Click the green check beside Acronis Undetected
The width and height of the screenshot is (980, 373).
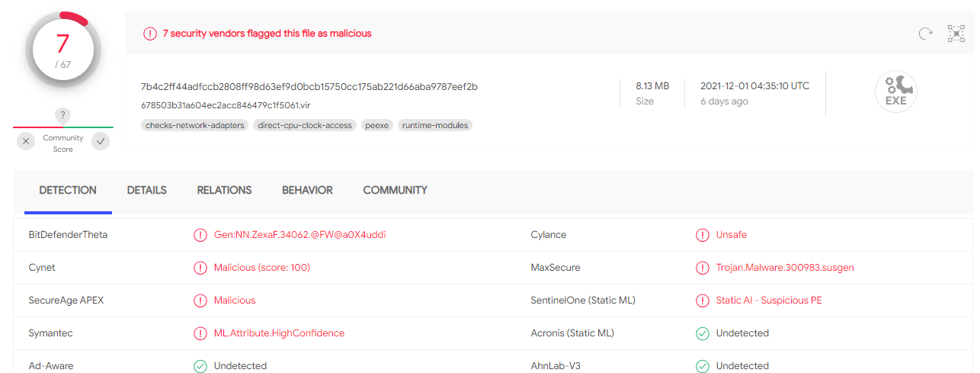703,333
